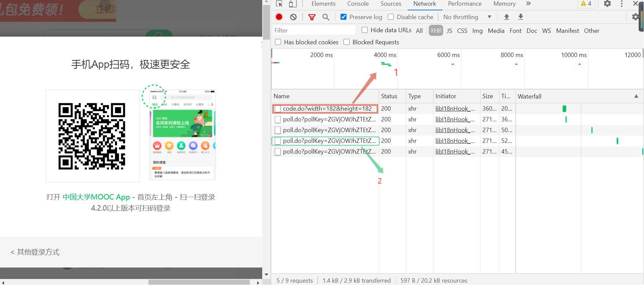
Task: Open DevTools customize three-dot menu
Action: tap(622, 4)
